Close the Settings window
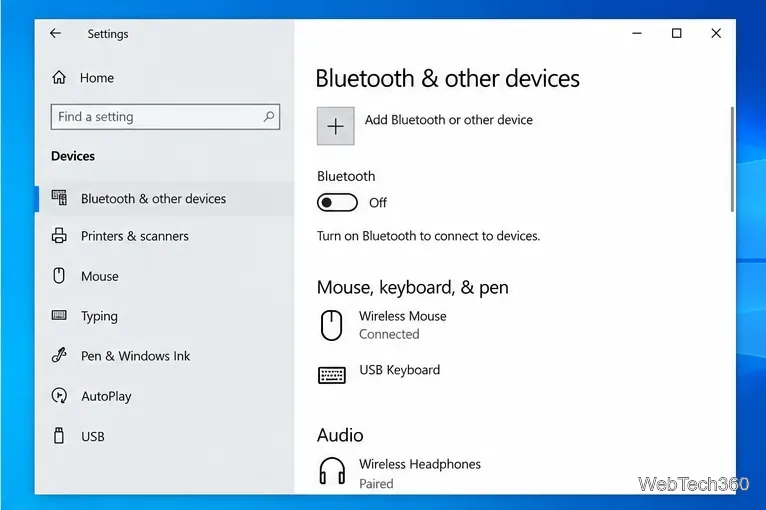 click(716, 33)
